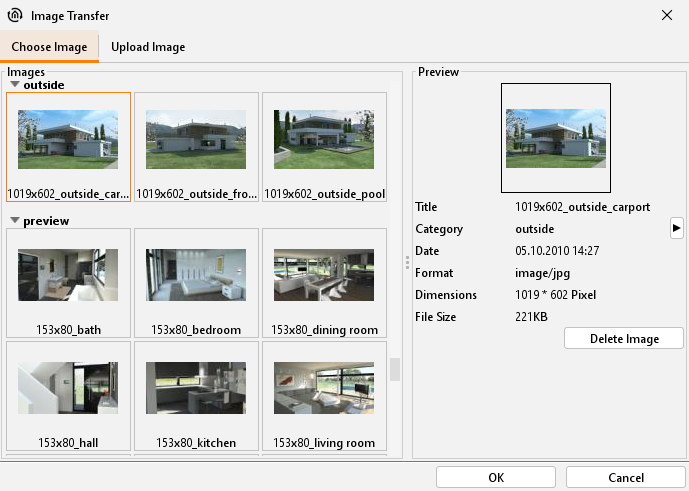Screen dimensions: 689x491
Task: Click the Delete Image button
Action: tap(624, 339)
